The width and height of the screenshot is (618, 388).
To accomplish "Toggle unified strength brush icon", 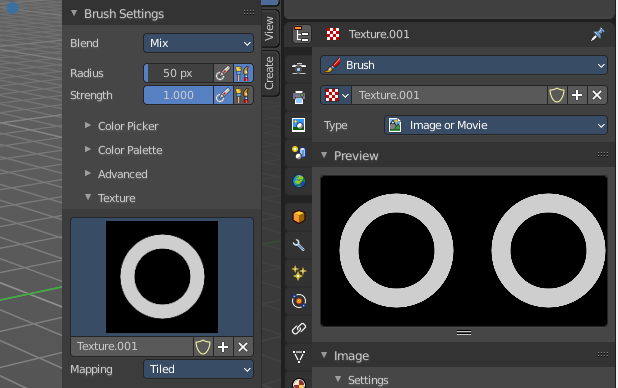I will [x=243, y=95].
